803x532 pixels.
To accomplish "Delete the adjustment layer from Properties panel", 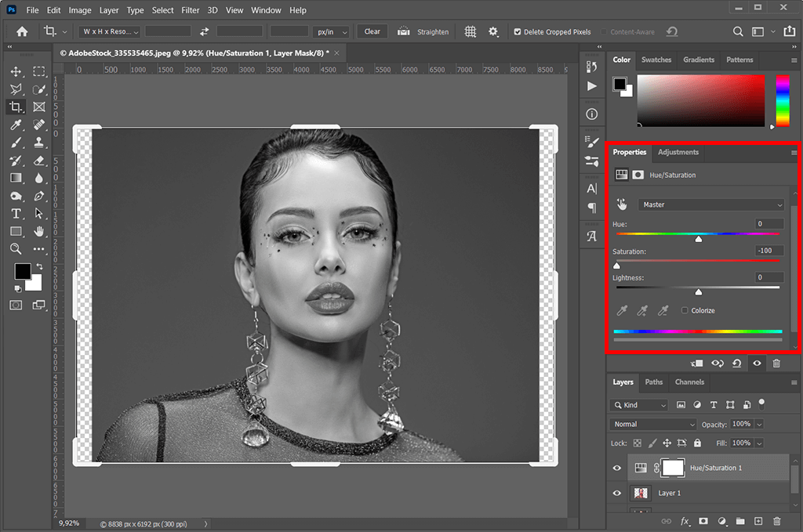I will coord(776,364).
